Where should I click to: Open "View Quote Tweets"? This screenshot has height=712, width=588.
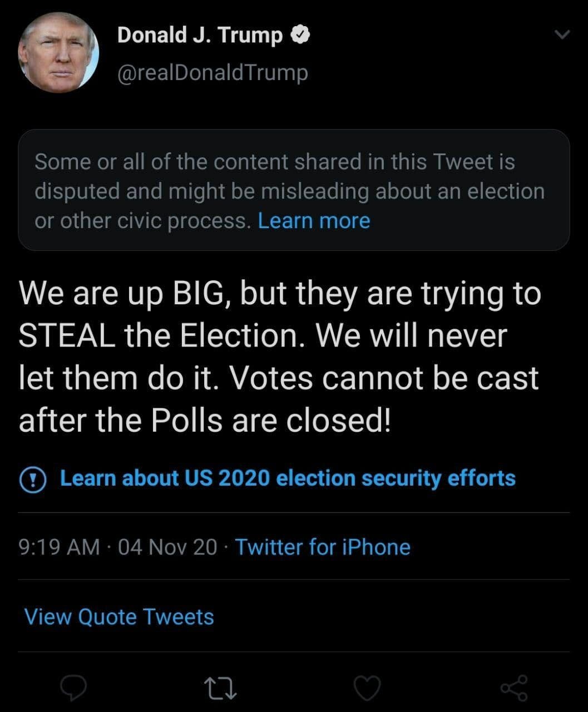(x=119, y=616)
